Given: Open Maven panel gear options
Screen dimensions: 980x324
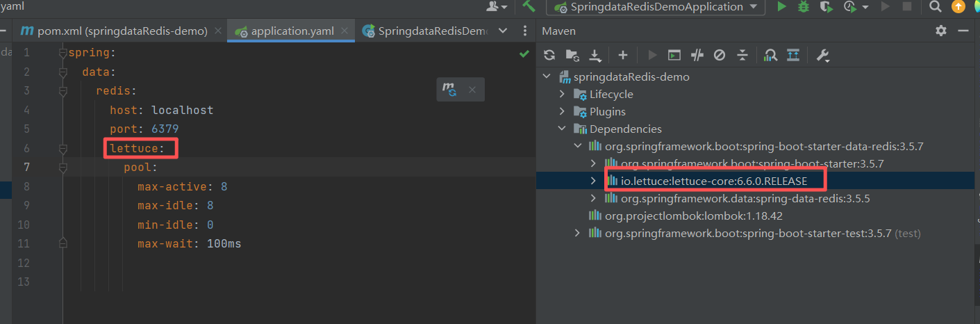Looking at the screenshot, I should (941, 31).
